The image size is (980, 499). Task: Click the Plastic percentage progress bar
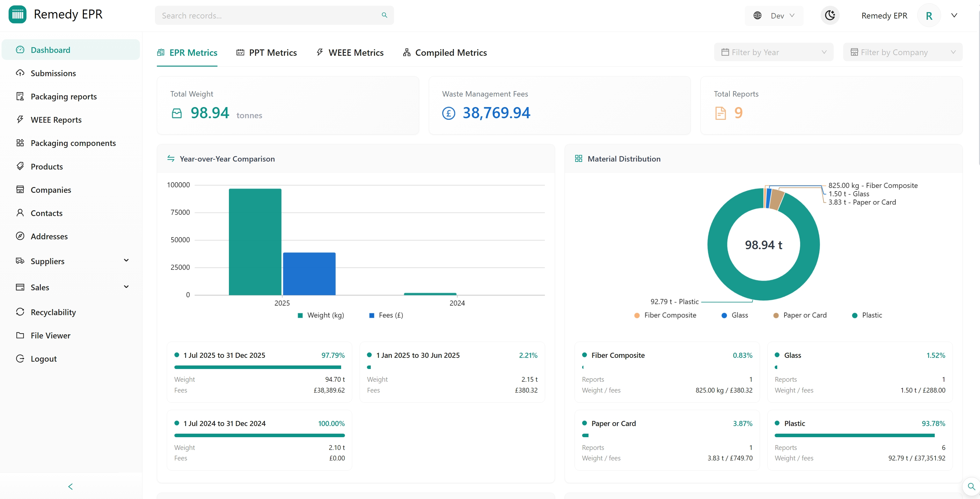(x=854, y=435)
